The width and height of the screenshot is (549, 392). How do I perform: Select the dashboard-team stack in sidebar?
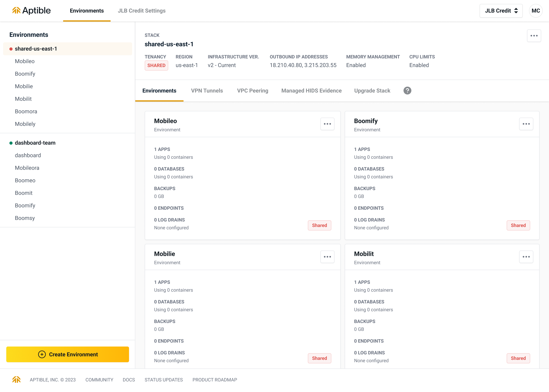(x=35, y=143)
